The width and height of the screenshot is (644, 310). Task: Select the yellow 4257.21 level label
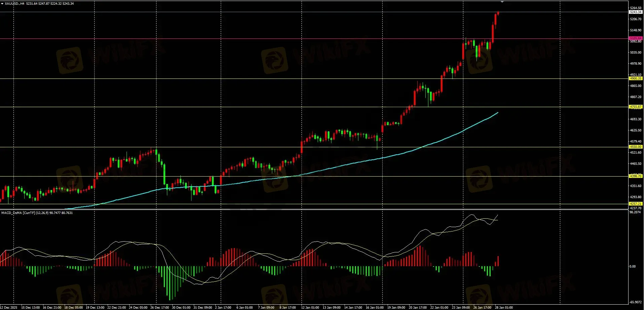click(x=636, y=204)
